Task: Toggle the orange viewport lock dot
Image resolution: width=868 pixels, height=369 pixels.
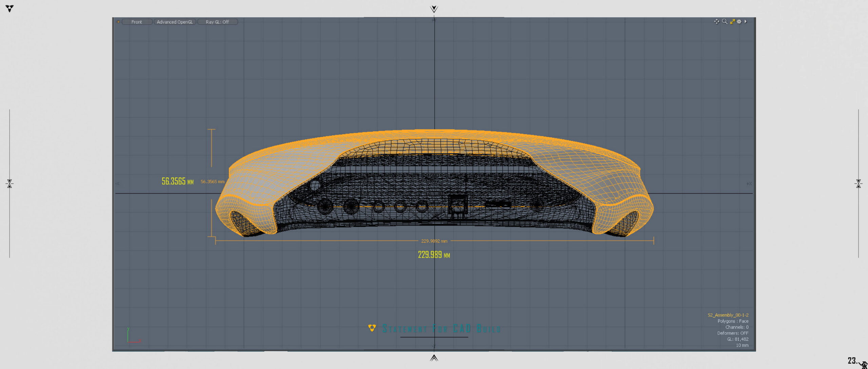Action: pyautogui.click(x=118, y=22)
